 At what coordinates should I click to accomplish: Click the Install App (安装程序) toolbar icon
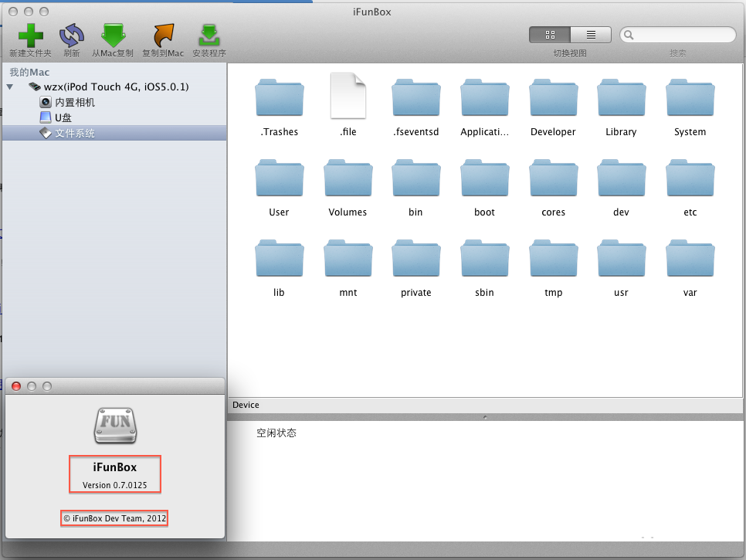coord(209,36)
